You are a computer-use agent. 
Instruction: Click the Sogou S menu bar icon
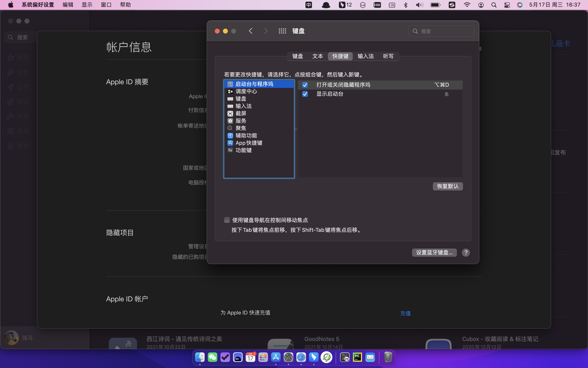(x=452, y=5)
